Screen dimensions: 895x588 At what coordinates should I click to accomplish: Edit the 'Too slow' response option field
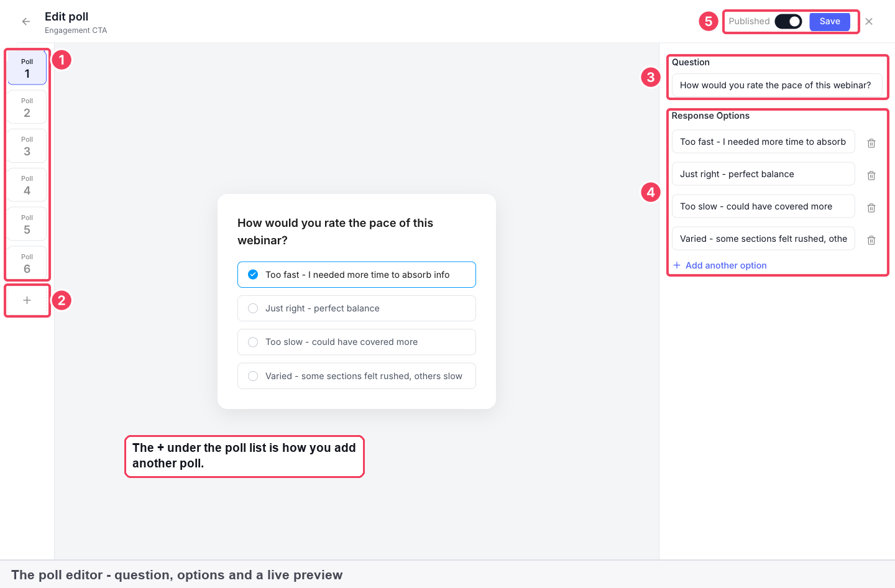763,206
